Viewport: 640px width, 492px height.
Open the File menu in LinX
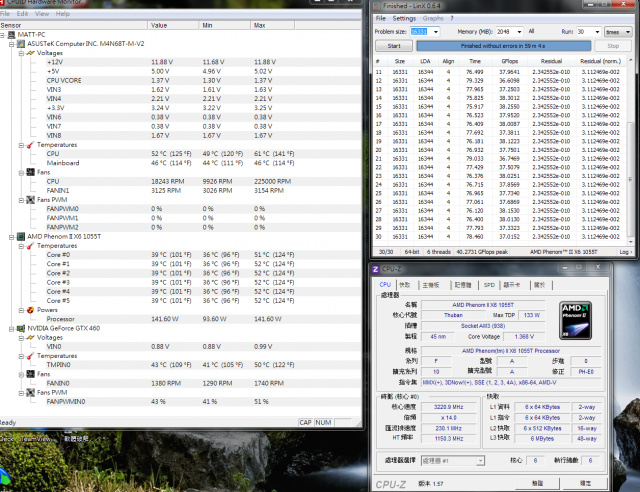point(380,18)
